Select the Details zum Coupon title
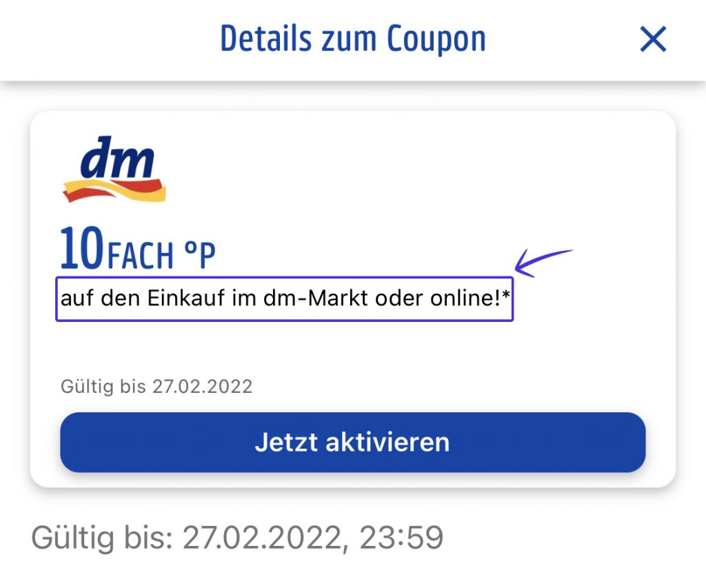 pyautogui.click(x=353, y=39)
